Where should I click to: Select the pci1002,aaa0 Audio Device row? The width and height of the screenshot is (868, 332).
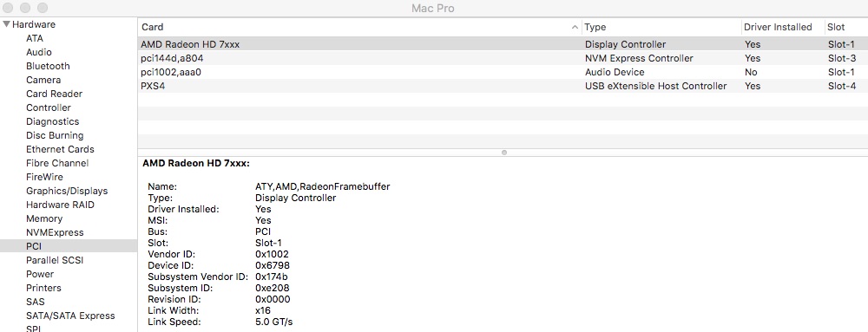click(x=503, y=72)
